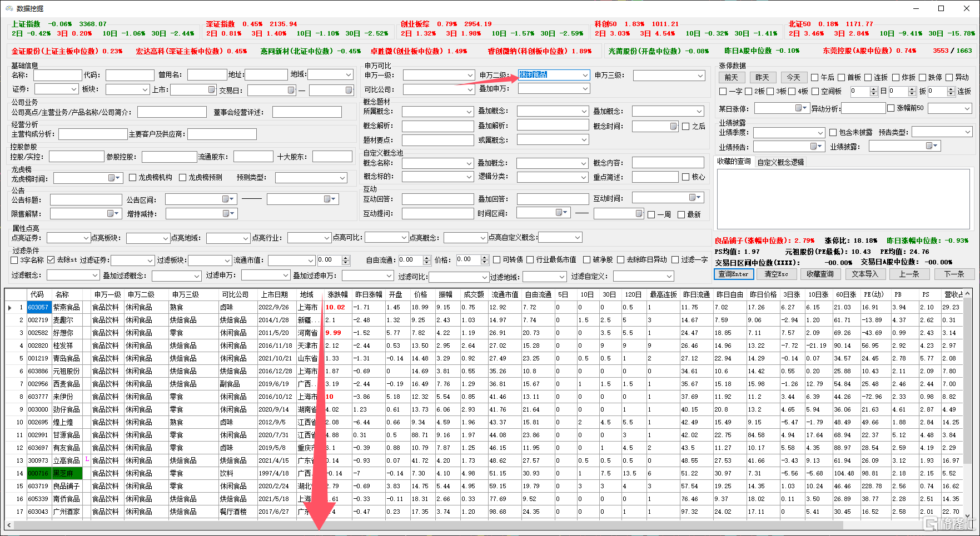
Task: Enable the 包含未披露 checkbox
Action: (833, 133)
